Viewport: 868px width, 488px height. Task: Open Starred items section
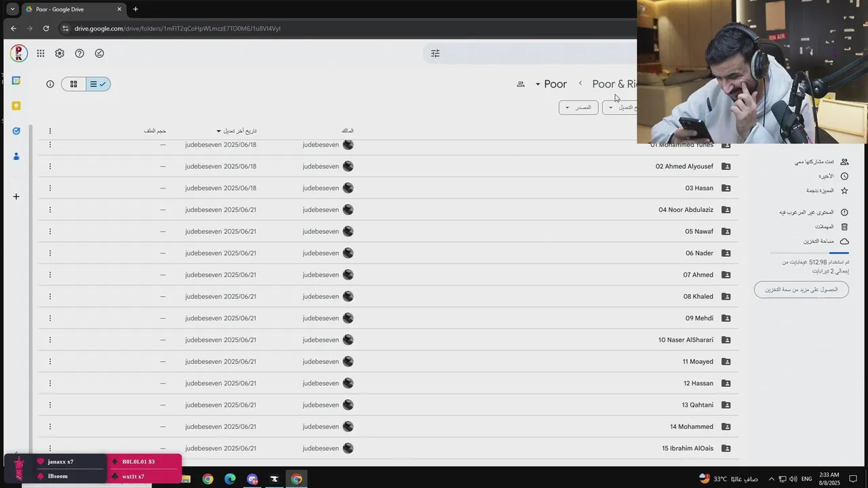827,191
